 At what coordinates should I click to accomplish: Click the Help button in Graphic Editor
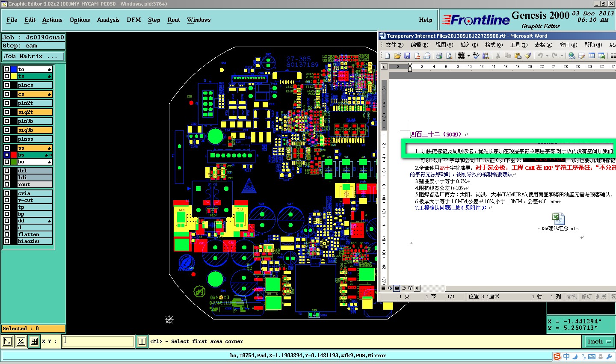pos(426,20)
